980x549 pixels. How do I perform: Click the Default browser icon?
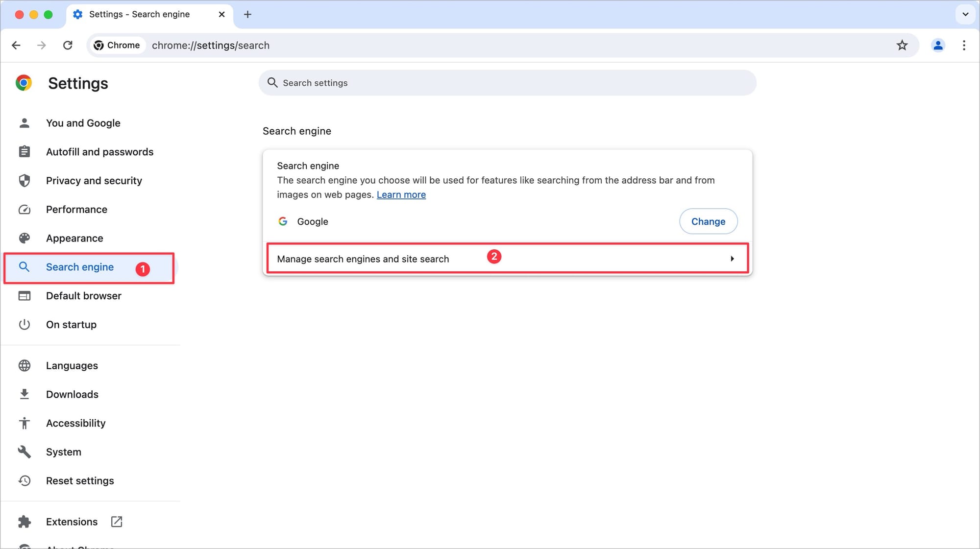tap(24, 295)
